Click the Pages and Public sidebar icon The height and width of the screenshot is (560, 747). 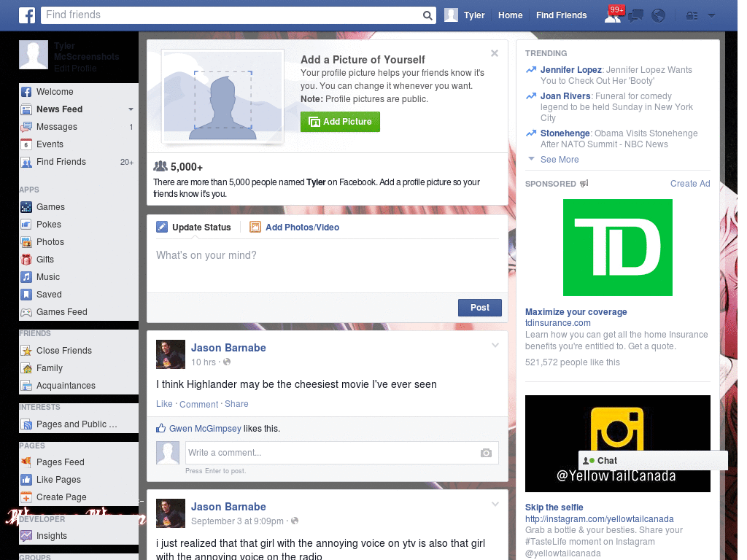(x=26, y=424)
